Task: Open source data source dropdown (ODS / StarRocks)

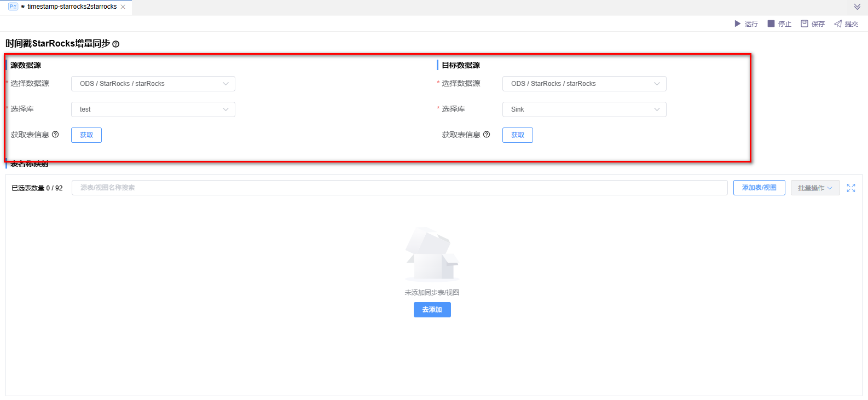Action: point(153,84)
